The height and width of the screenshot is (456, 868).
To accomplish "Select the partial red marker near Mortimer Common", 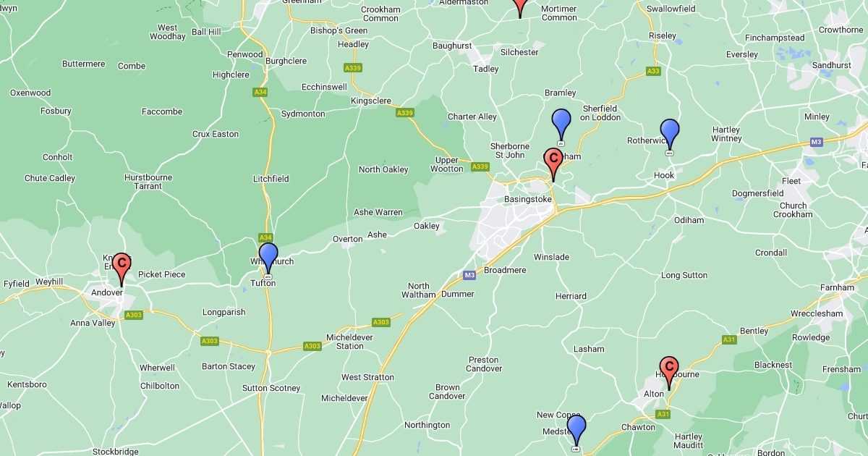I will (519, 7).
